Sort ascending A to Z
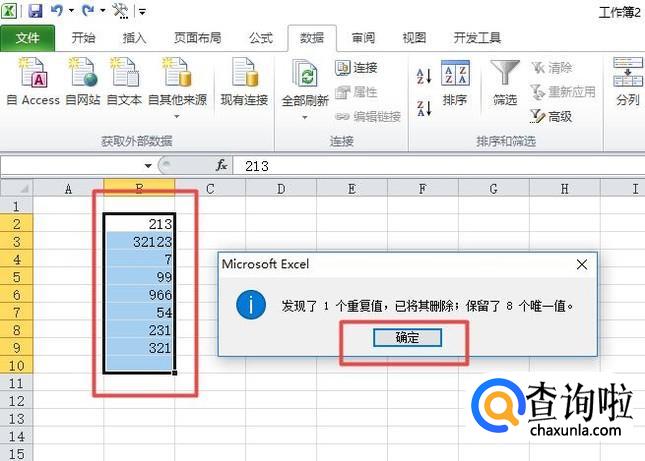This screenshot has width=645, height=461. pyautogui.click(x=424, y=76)
